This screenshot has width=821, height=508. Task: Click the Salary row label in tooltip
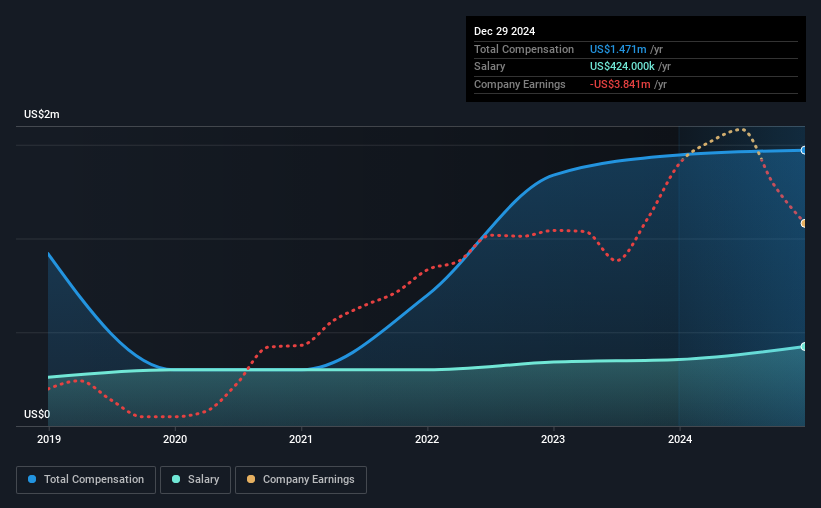[x=490, y=67]
